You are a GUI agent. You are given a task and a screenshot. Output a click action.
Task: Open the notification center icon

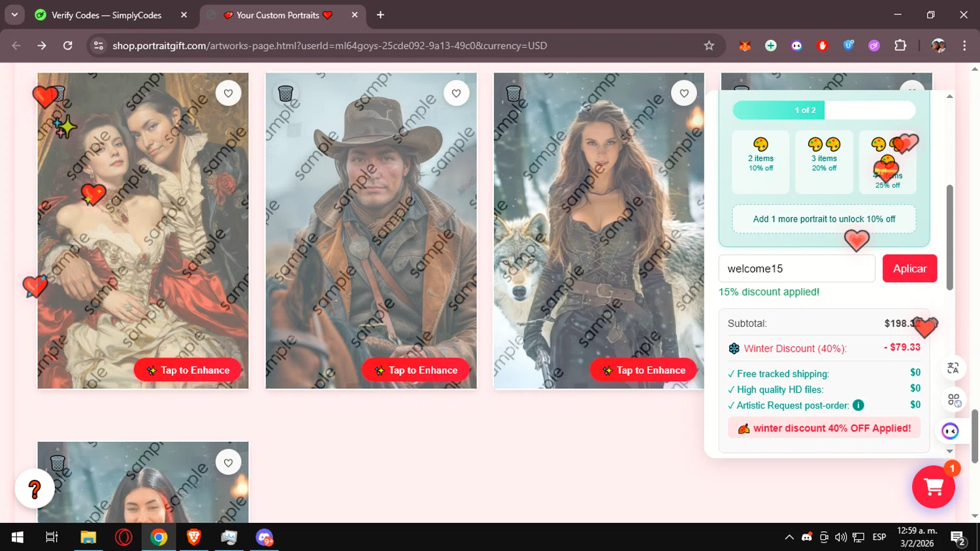pos(958,539)
